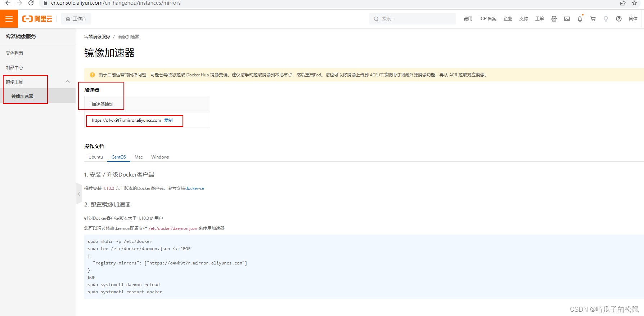Click the address bar URL
Screen dimensions: 644x316
click(116, 3)
